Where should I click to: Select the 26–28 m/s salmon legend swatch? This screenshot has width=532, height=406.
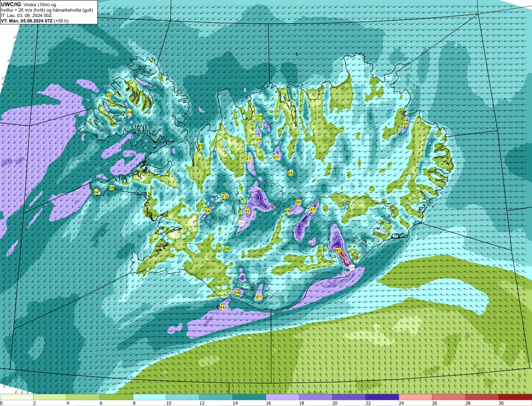click(x=449, y=397)
